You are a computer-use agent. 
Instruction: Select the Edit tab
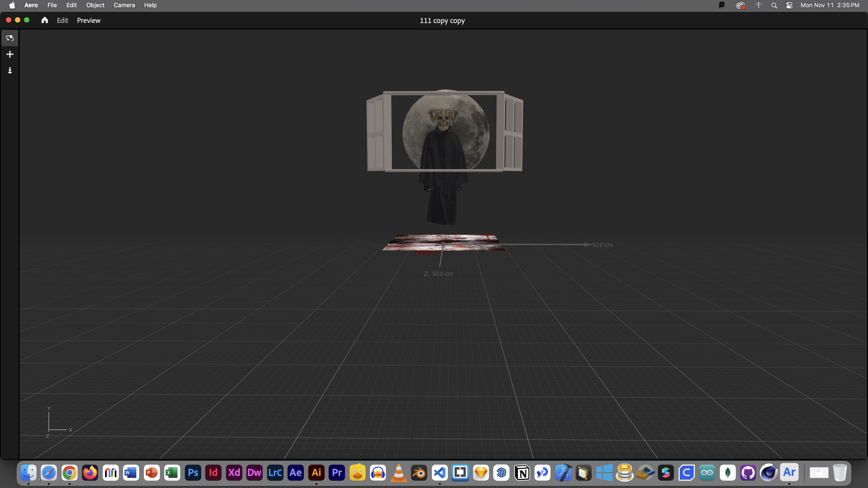point(62,20)
